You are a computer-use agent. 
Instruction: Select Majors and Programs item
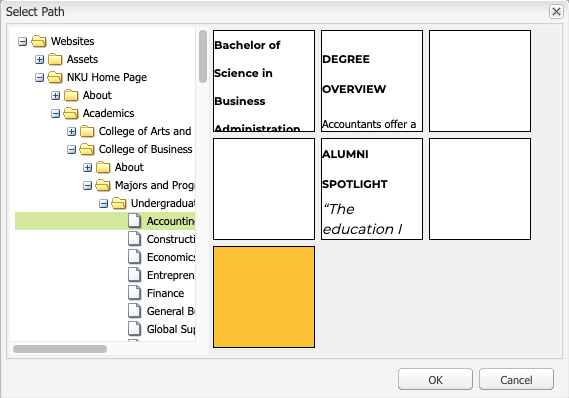tap(155, 185)
